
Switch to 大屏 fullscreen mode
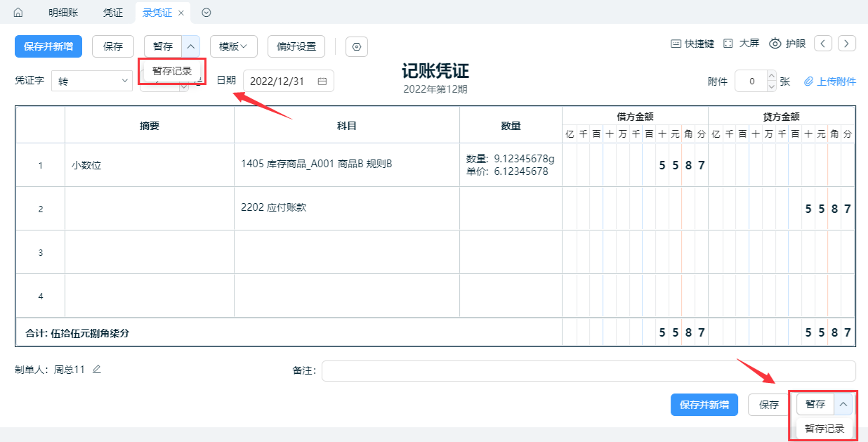pyautogui.click(x=741, y=44)
